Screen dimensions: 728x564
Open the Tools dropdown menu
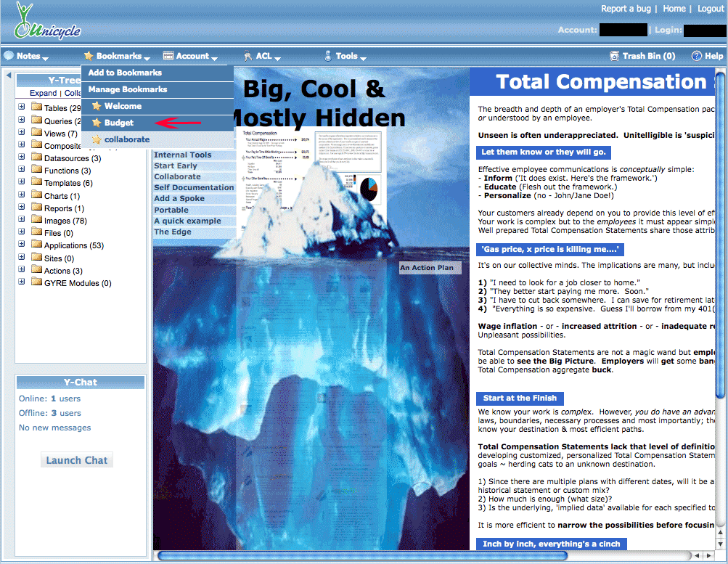(345, 56)
